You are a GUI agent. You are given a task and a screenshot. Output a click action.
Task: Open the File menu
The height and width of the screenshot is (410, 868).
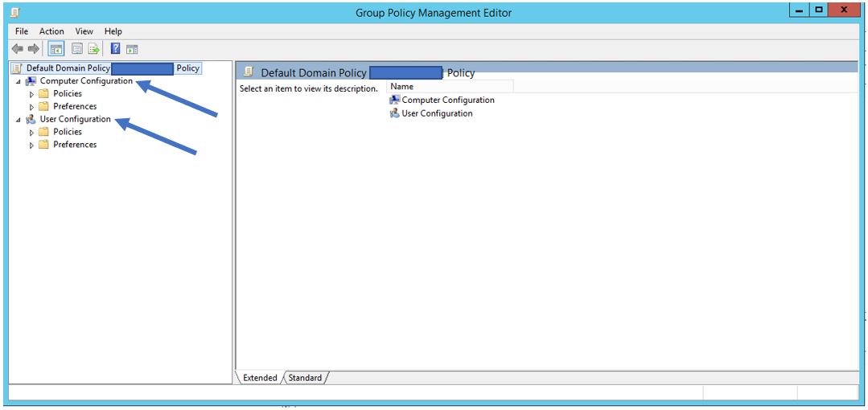click(22, 31)
